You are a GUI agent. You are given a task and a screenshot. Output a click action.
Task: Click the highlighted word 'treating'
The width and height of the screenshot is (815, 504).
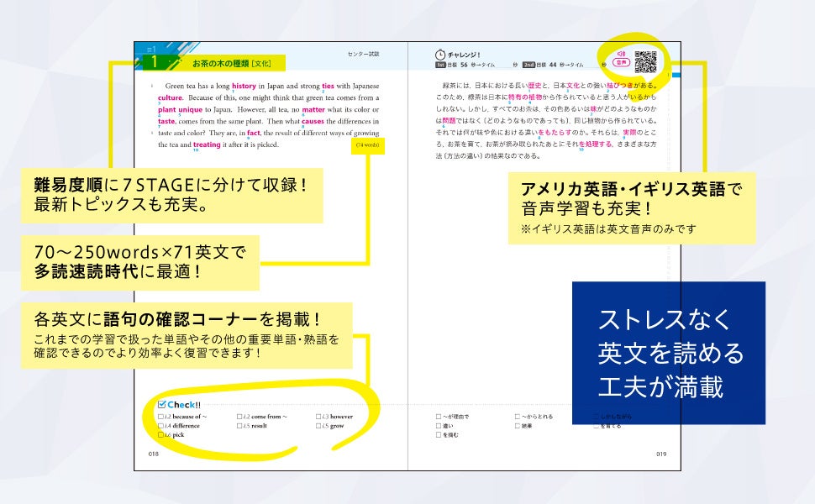[207, 145]
